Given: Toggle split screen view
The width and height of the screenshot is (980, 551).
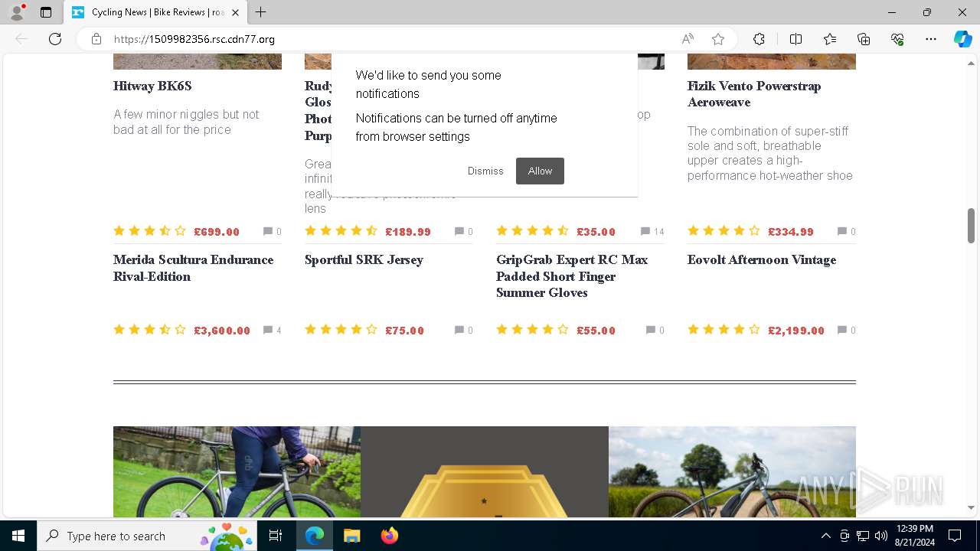Looking at the screenshot, I should pos(795,39).
